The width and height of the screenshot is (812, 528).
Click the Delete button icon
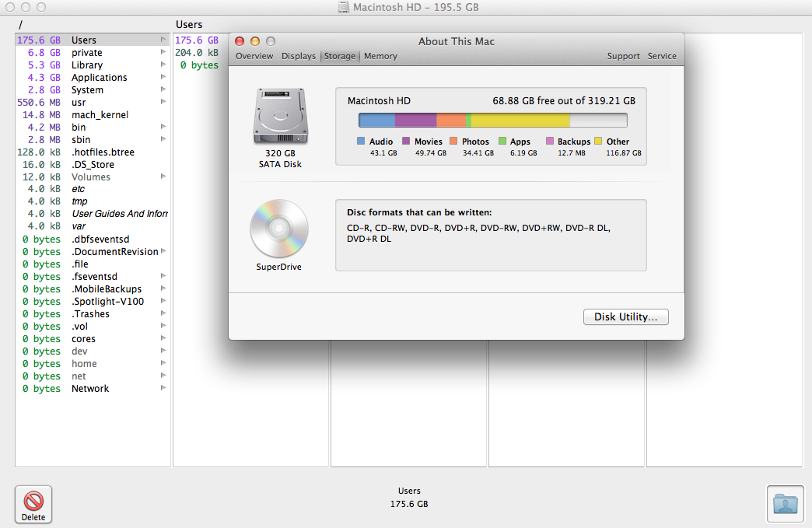click(x=33, y=504)
